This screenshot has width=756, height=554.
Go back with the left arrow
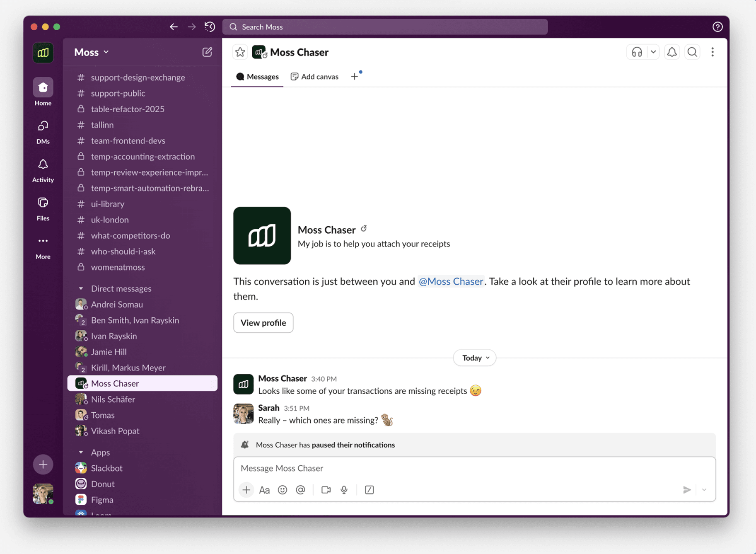coord(174,27)
